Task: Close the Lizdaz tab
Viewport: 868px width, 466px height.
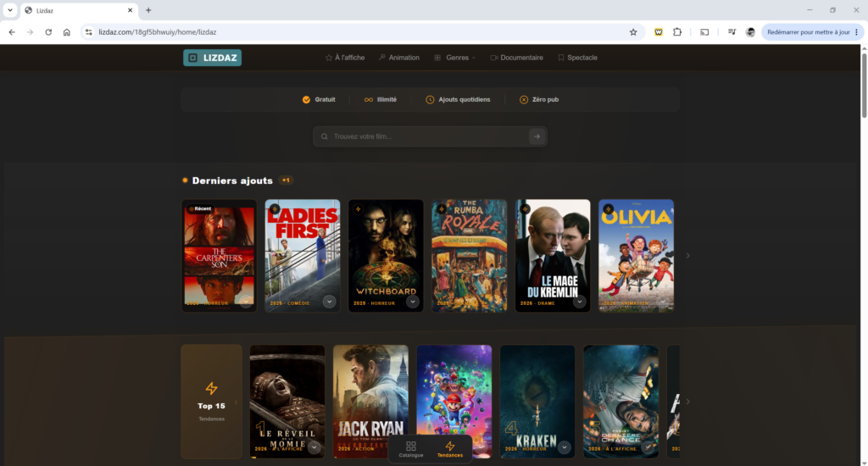Action: 130,10
